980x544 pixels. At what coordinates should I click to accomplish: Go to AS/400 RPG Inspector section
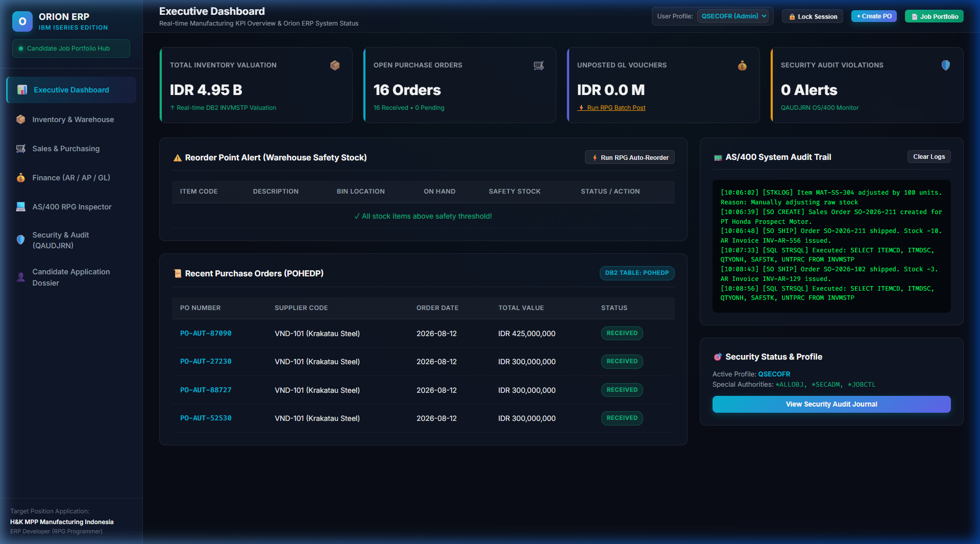pos(71,207)
